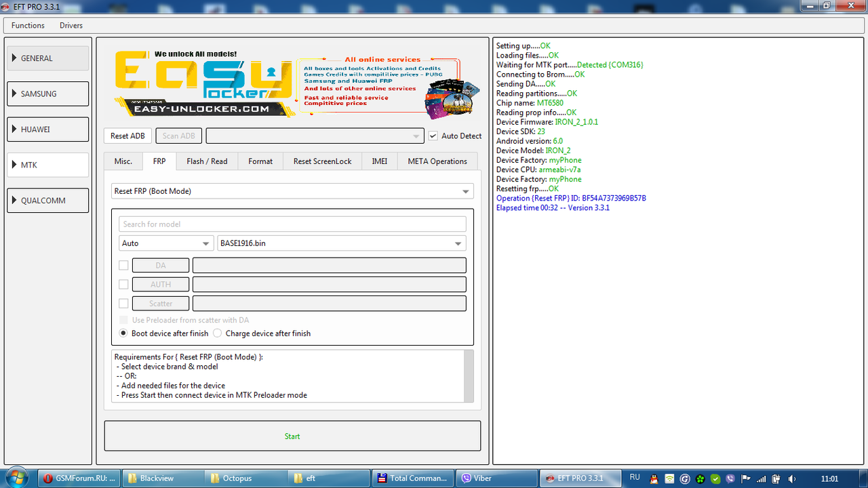Click the purple Viber tray icon
Viewport: 868px width, 488px height.
point(730,479)
